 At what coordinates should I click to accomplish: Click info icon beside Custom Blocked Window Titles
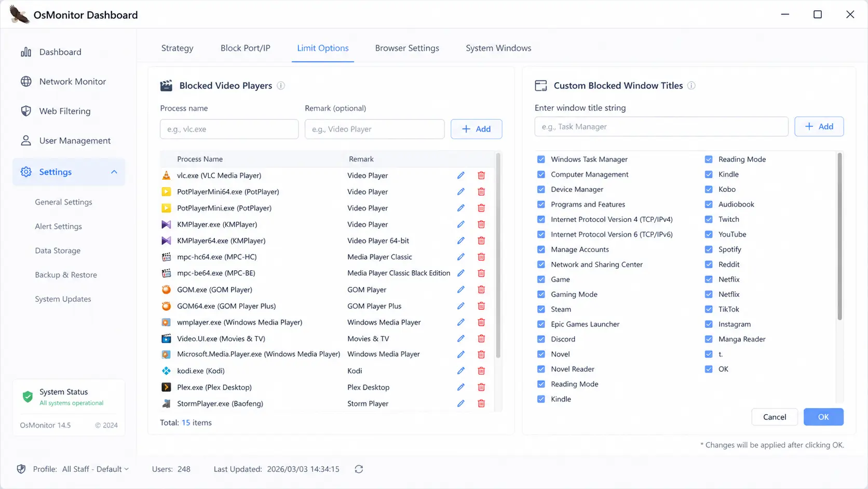(691, 86)
